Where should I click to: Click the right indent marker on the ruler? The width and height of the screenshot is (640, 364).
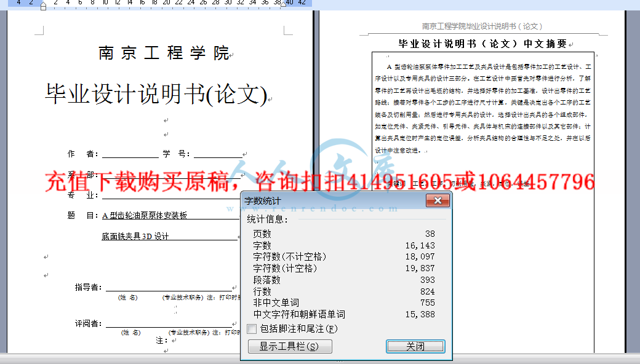pyautogui.click(x=283, y=4)
